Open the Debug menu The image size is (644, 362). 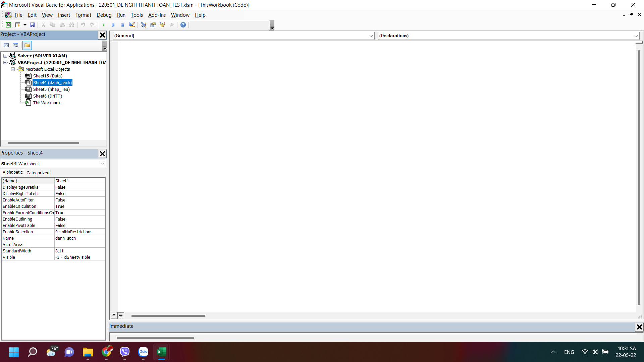[x=104, y=15]
